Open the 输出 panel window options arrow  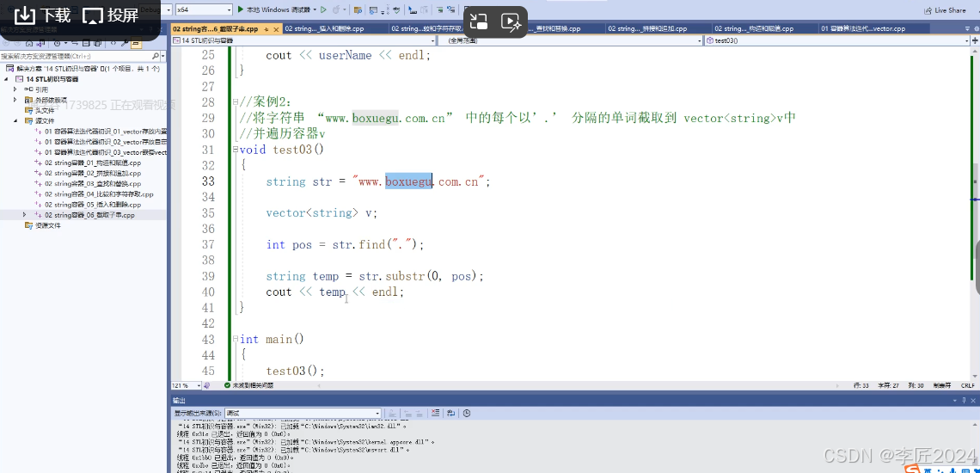(x=955, y=401)
